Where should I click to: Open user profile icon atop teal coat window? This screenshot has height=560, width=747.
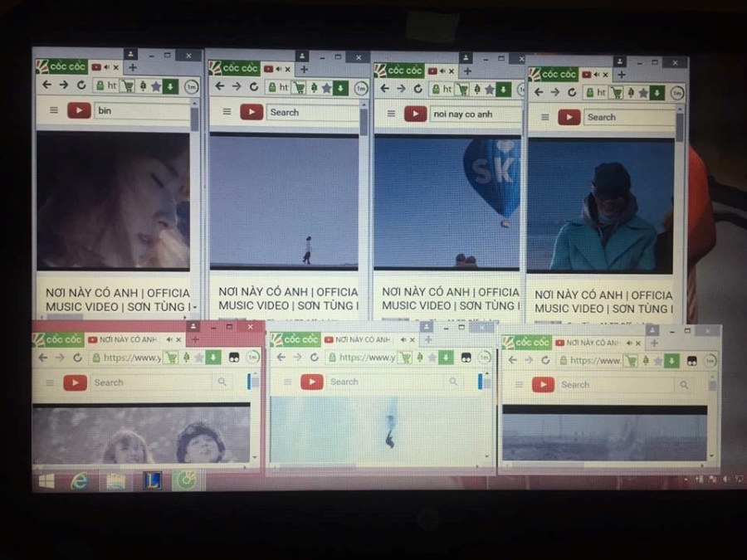click(619, 61)
